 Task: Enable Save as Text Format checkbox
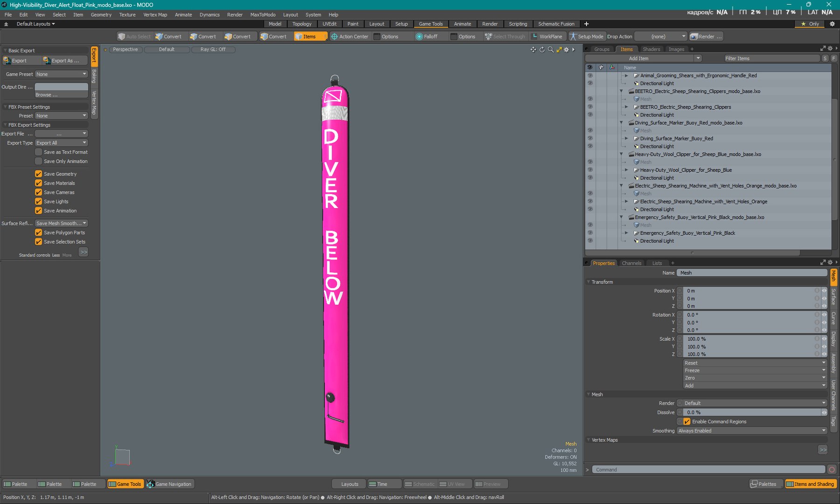(39, 152)
